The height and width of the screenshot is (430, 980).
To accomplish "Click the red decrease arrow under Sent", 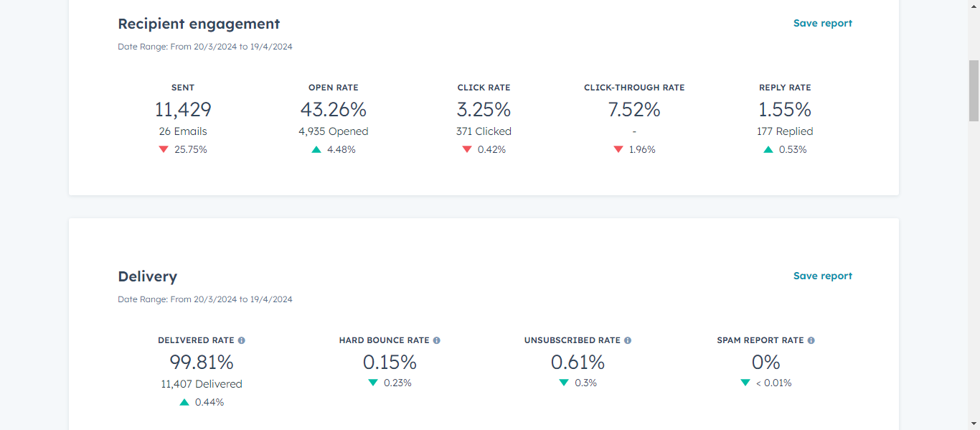I will tap(164, 149).
